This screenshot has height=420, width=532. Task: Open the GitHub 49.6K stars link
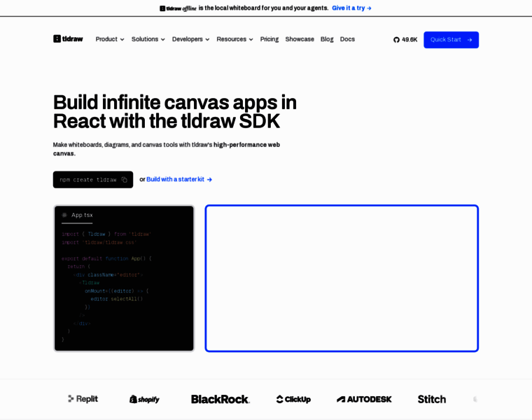coord(405,40)
